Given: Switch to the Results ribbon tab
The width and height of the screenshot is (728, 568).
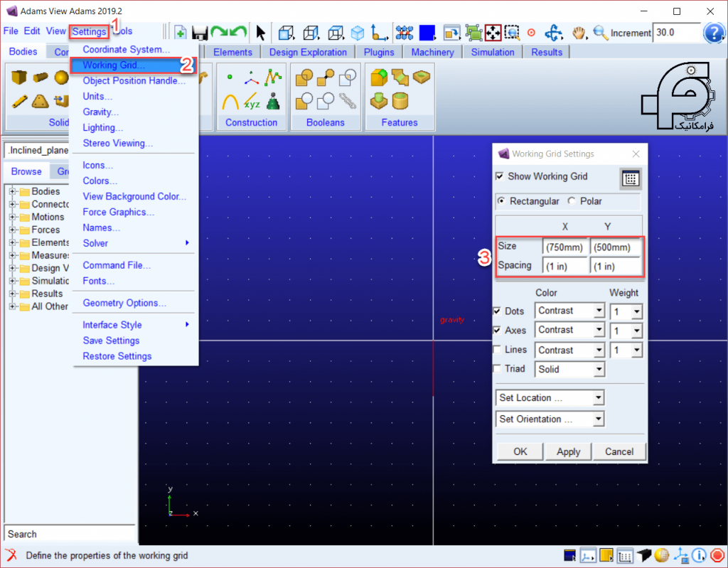Looking at the screenshot, I should 547,52.
